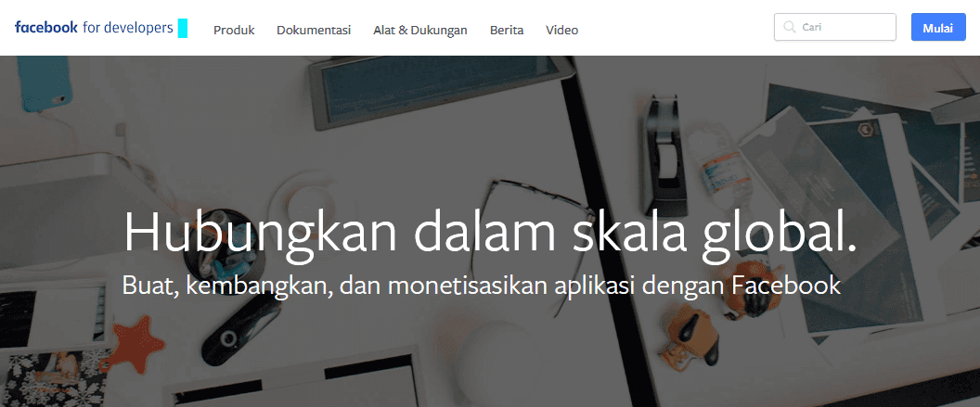Open the Dokumentasi menu
Screen dimensions: 980x407
pos(314,30)
